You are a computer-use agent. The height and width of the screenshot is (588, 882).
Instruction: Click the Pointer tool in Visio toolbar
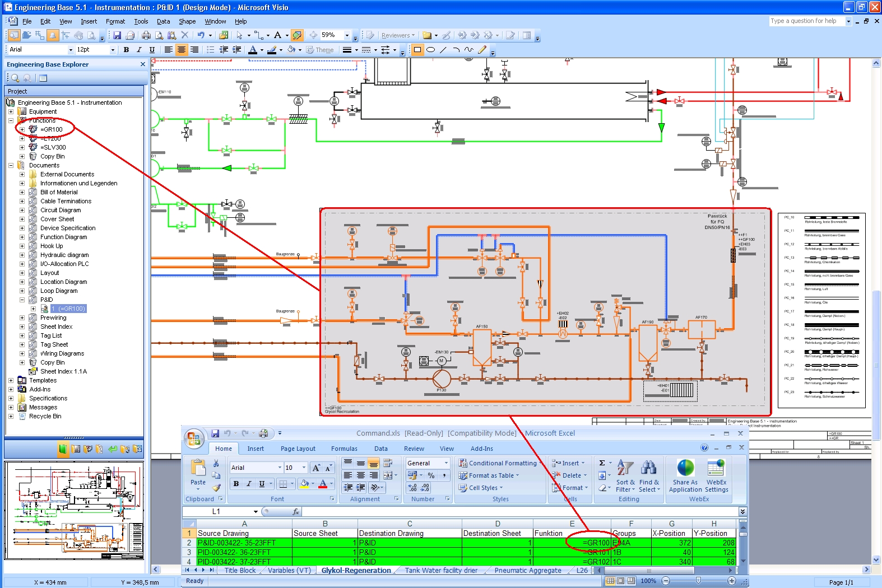239,35
